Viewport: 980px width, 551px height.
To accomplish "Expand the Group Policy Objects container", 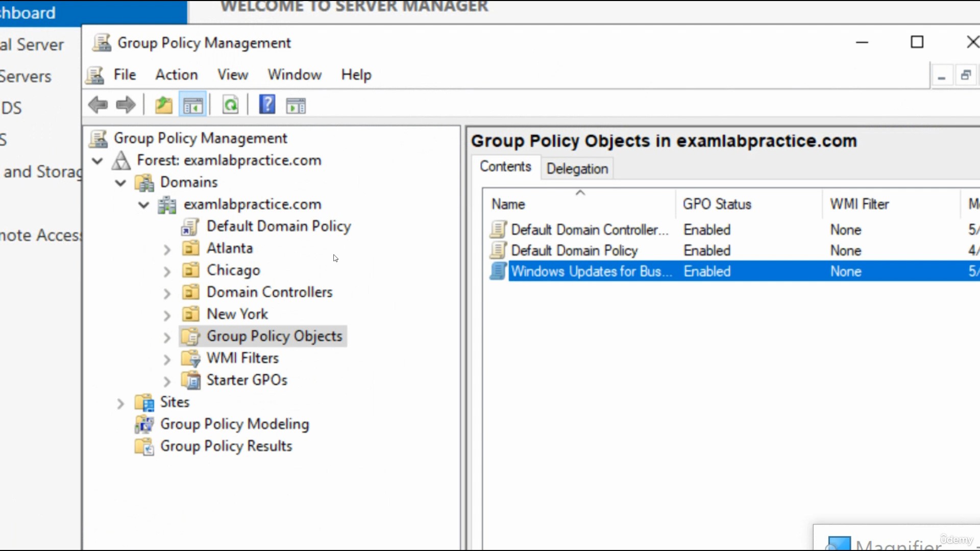I will tap(167, 337).
